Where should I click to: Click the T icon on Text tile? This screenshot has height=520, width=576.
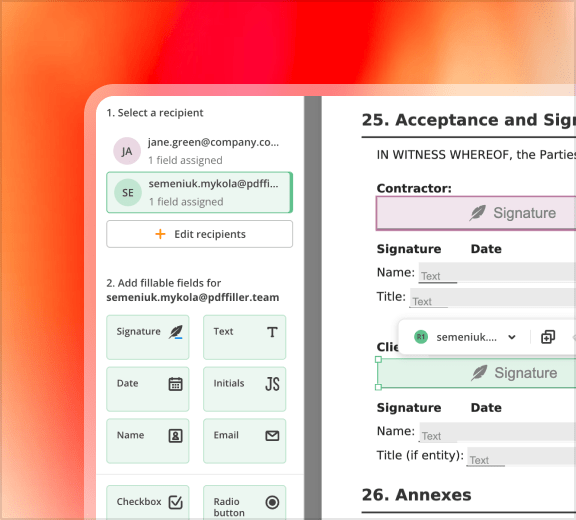[x=272, y=332]
